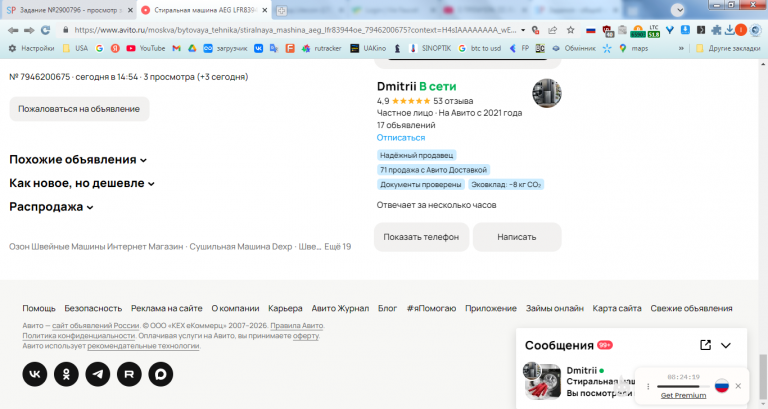Screen dimensions: 768x409
Task: Open the Настройки bookmark
Action: point(31,48)
